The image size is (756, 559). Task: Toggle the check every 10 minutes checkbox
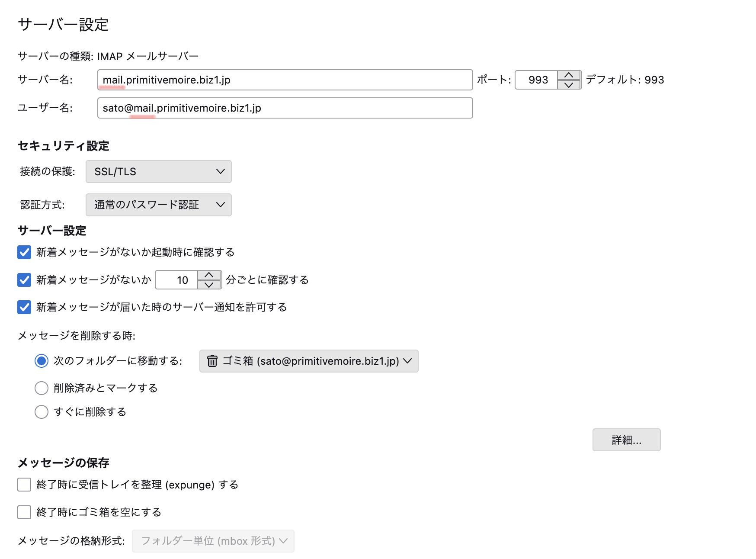click(x=24, y=280)
